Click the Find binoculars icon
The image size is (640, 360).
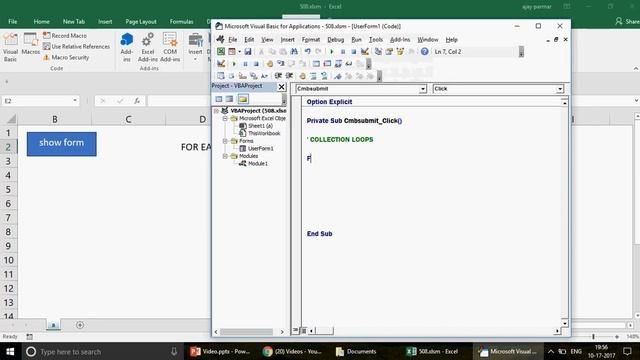pos(294,51)
